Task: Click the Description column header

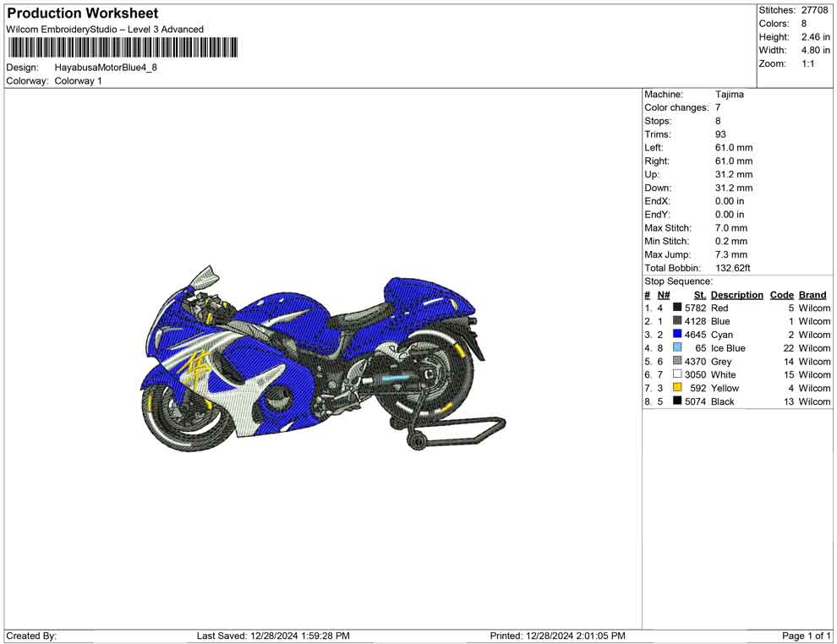Action: tap(736, 294)
